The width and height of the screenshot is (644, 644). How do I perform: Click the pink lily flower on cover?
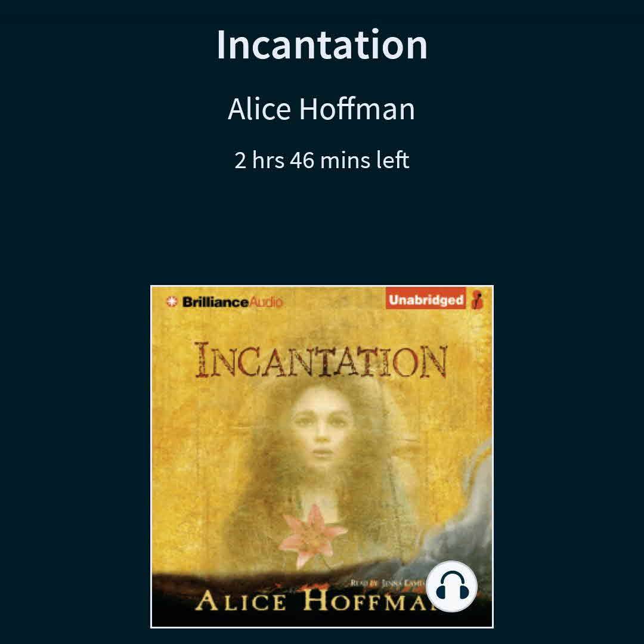click(311, 536)
